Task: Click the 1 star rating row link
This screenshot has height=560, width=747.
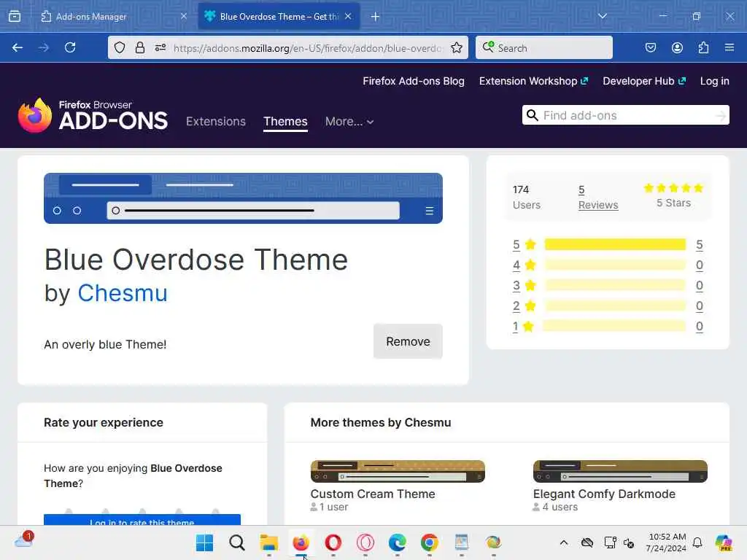Action: (x=516, y=326)
